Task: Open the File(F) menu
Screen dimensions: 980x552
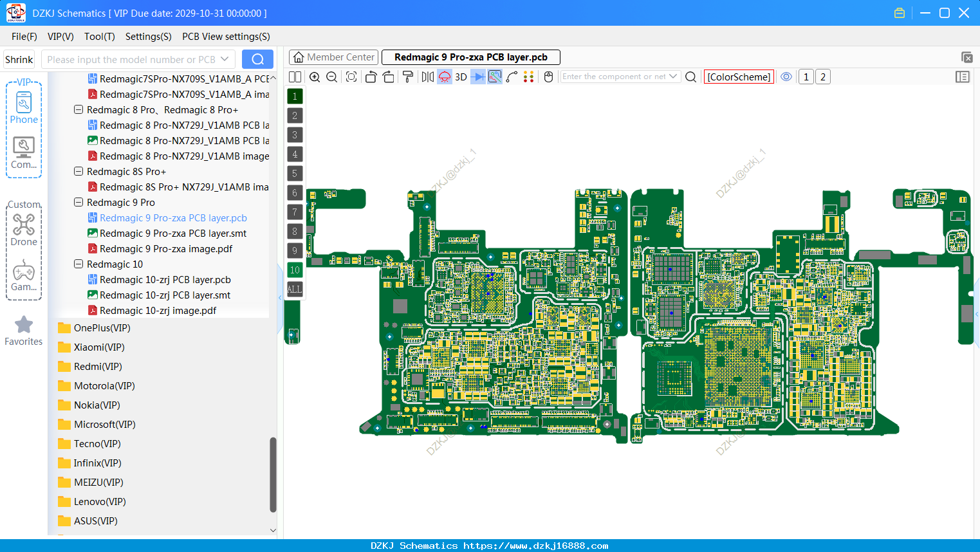Action: point(24,37)
